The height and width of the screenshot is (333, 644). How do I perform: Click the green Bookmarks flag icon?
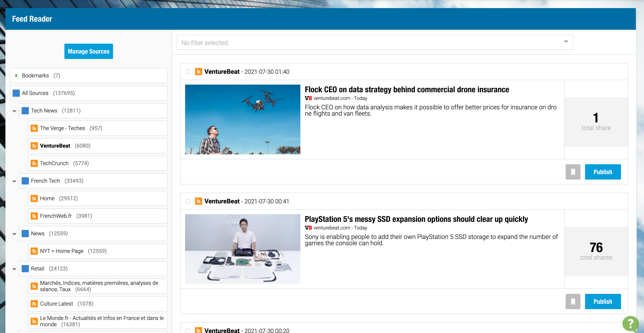point(16,76)
